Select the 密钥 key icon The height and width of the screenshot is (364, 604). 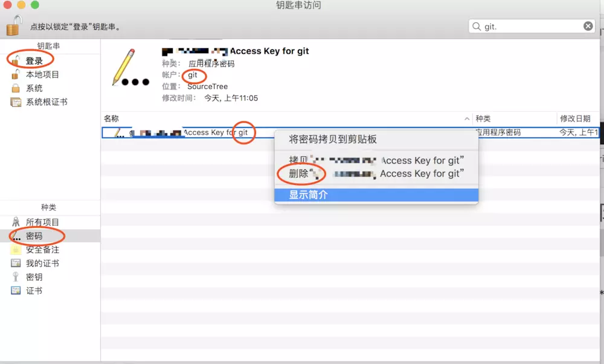(x=16, y=276)
